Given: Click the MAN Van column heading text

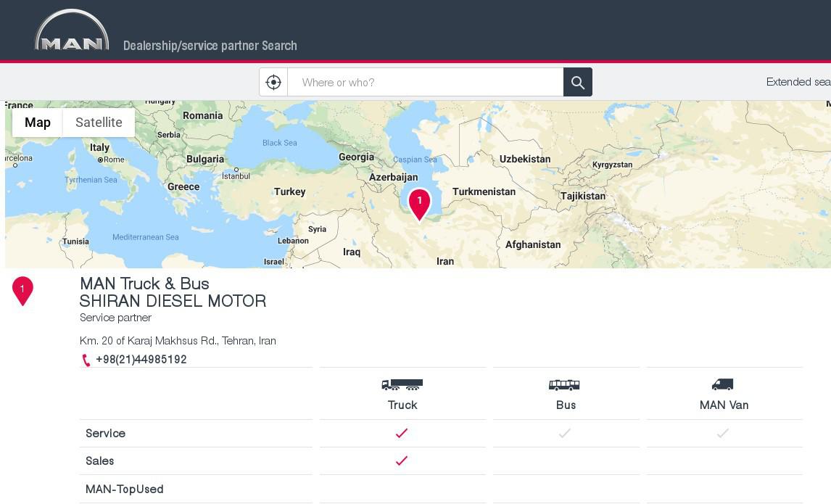Looking at the screenshot, I should [x=724, y=405].
